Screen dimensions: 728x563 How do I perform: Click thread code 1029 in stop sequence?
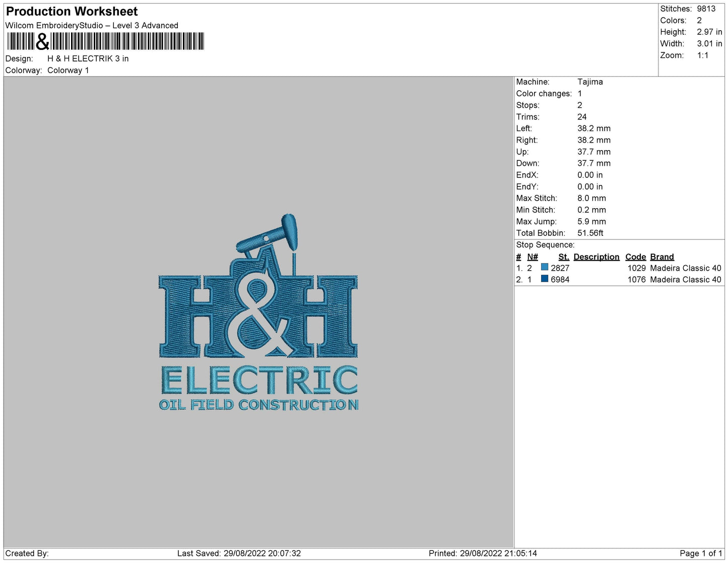point(637,268)
